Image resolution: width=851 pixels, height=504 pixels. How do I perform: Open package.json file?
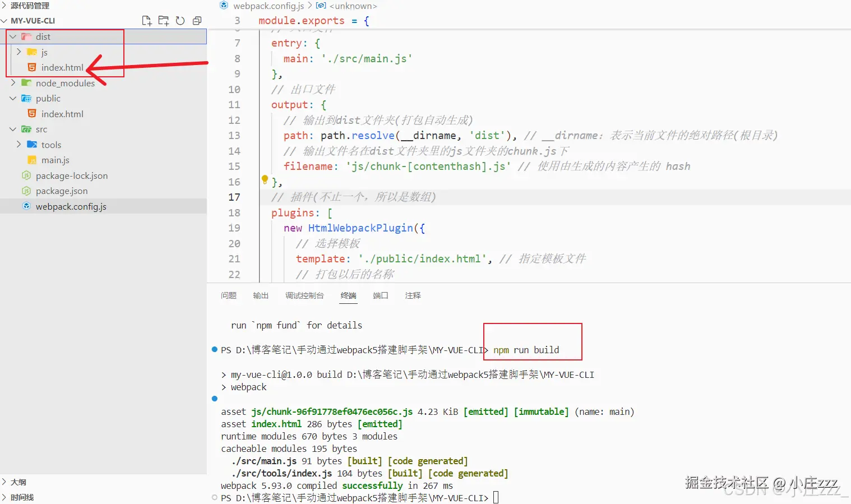[x=62, y=191]
